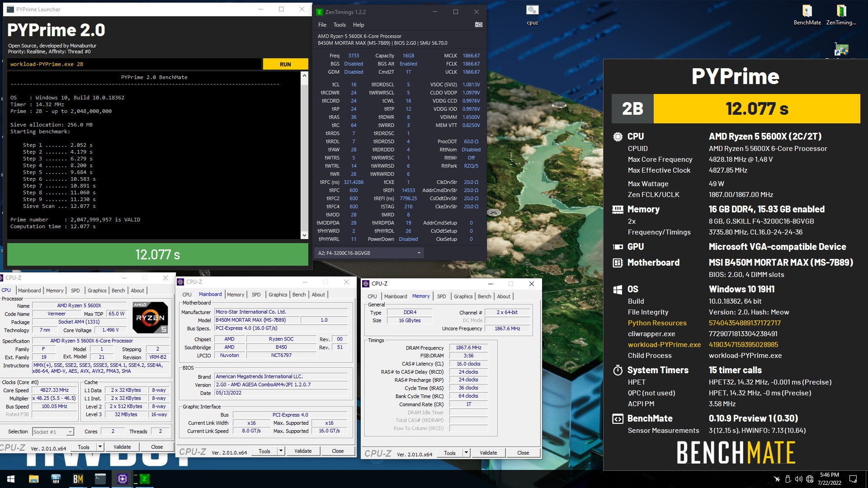The height and width of the screenshot is (488, 868).
Task: Click the PYPrime console taskbar icon
Action: click(x=100, y=479)
